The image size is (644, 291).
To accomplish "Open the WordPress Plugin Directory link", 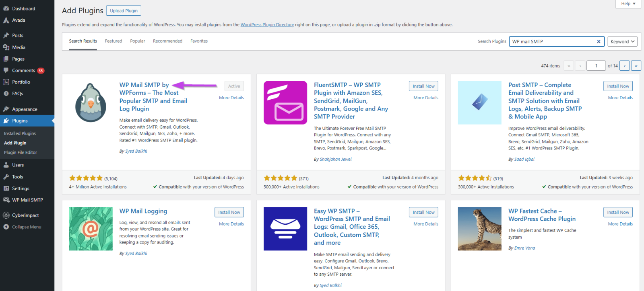I will click(267, 25).
